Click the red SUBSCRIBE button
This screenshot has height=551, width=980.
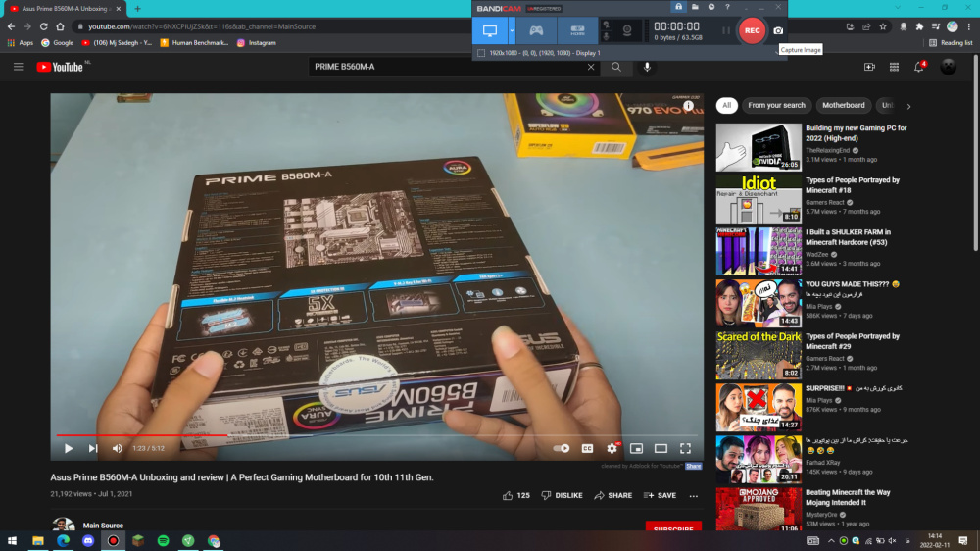pyautogui.click(x=673, y=526)
